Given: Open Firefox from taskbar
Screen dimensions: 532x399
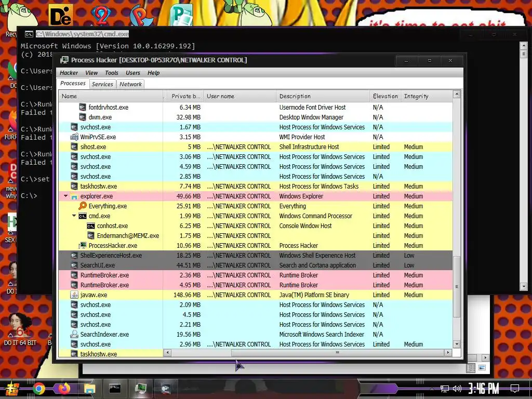Looking at the screenshot, I should [x=64, y=388].
